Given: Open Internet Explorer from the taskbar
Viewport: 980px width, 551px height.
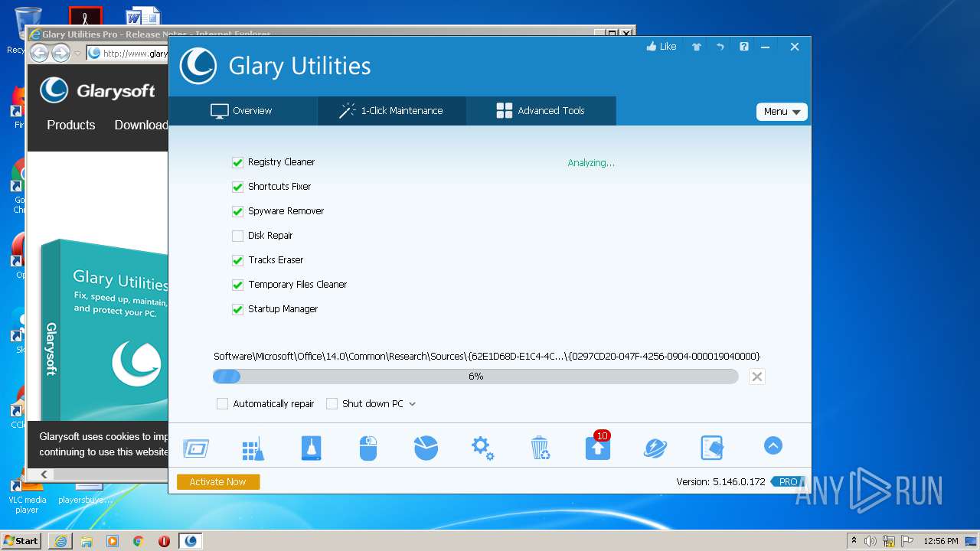Looking at the screenshot, I should click(x=60, y=541).
